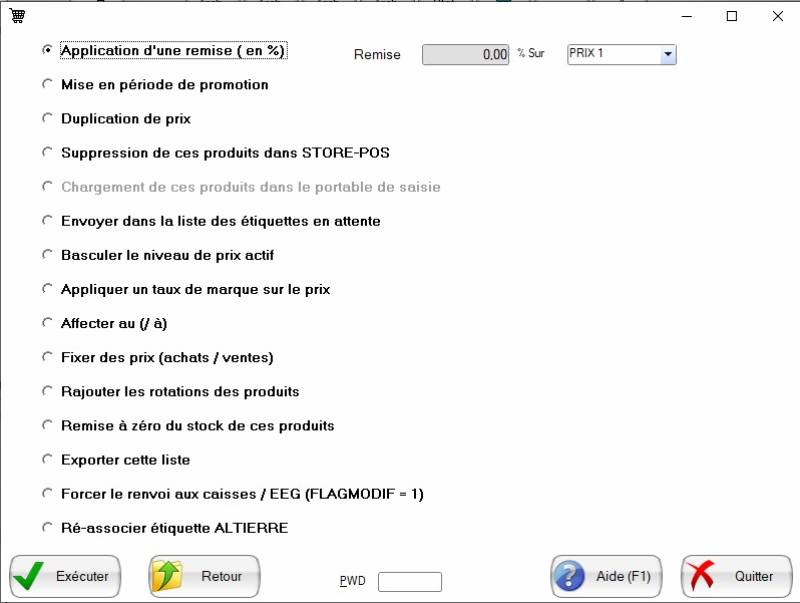
Task: Click the shopping cart icon in title bar
Action: point(17,16)
